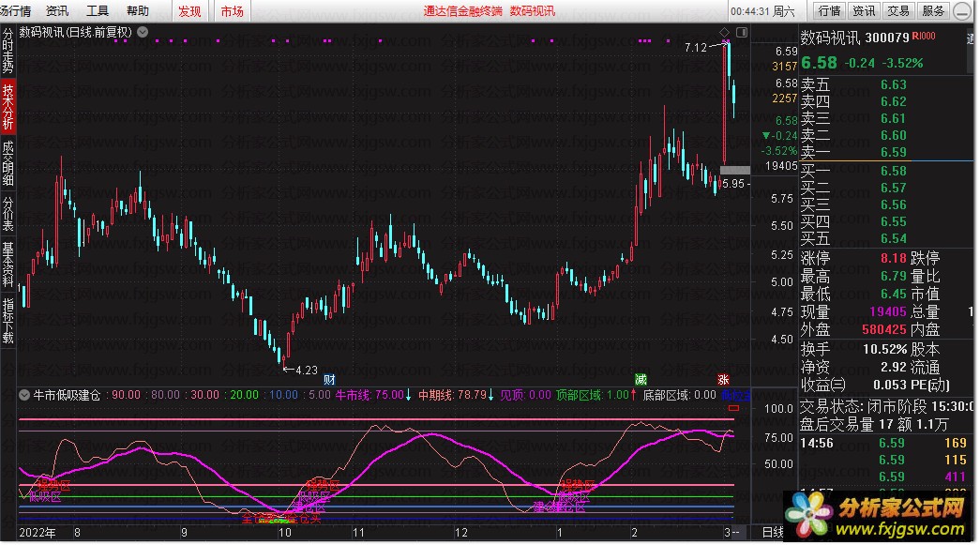Click the 资讯 button at top right

[x=864, y=10]
